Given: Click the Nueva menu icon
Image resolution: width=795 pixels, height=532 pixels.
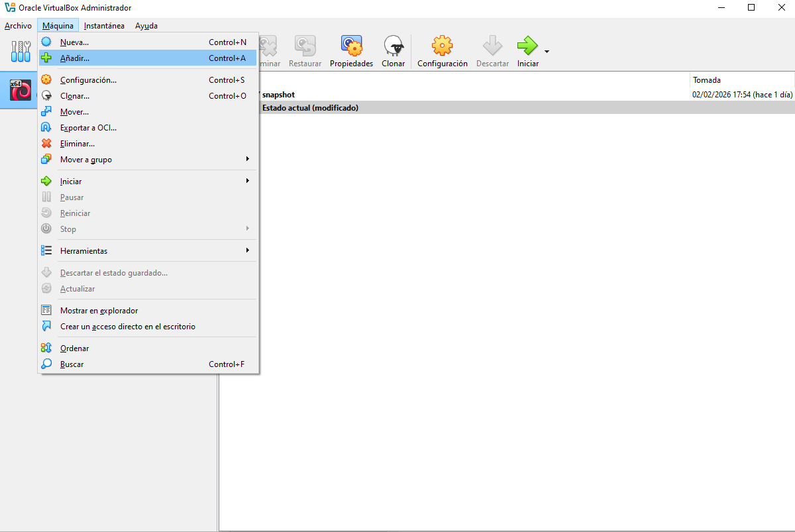Looking at the screenshot, I should (46, 42).
